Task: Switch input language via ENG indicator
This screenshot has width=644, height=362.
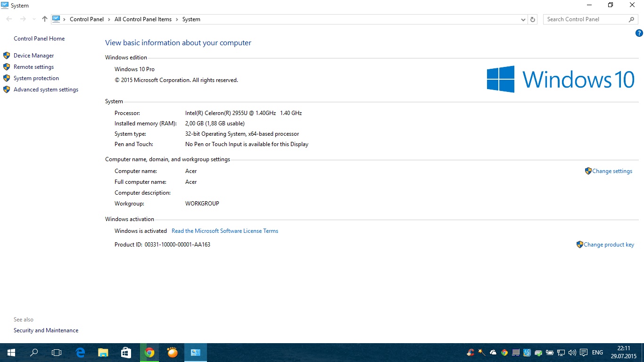Action: [597, 353]
